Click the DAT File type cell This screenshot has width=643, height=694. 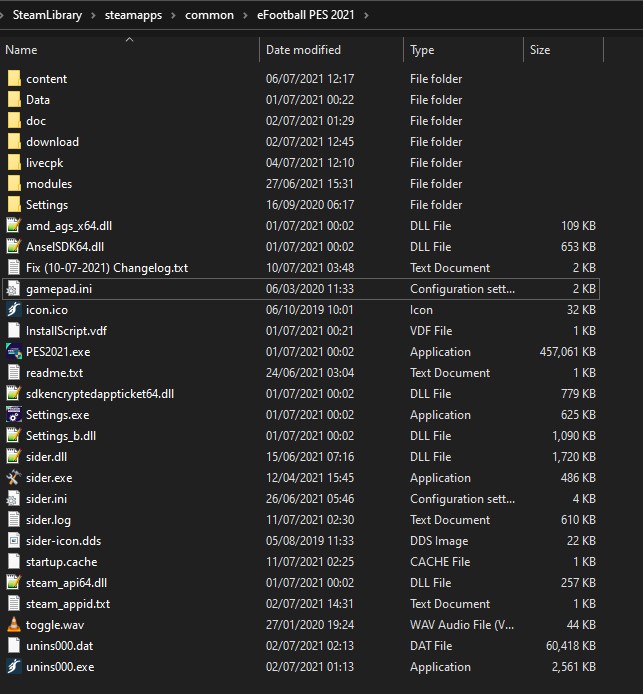(431, 646)
